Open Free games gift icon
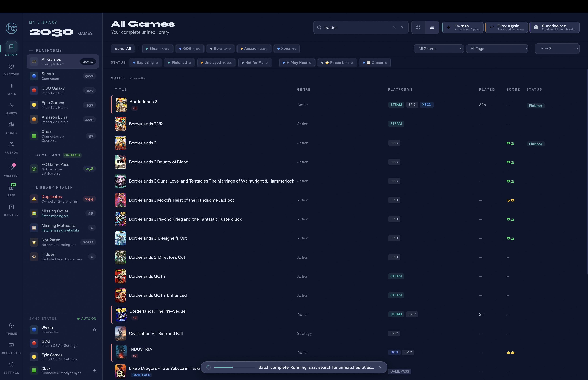 point(11,187)
